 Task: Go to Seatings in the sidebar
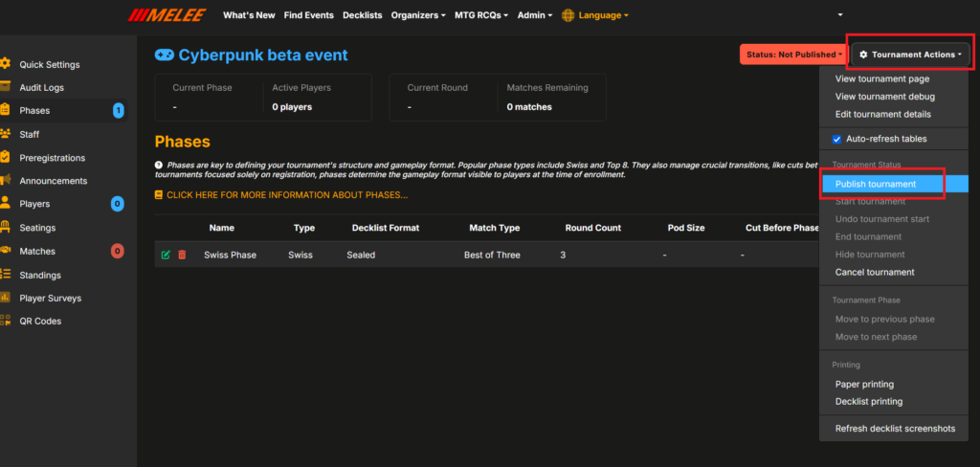[37, 228]
